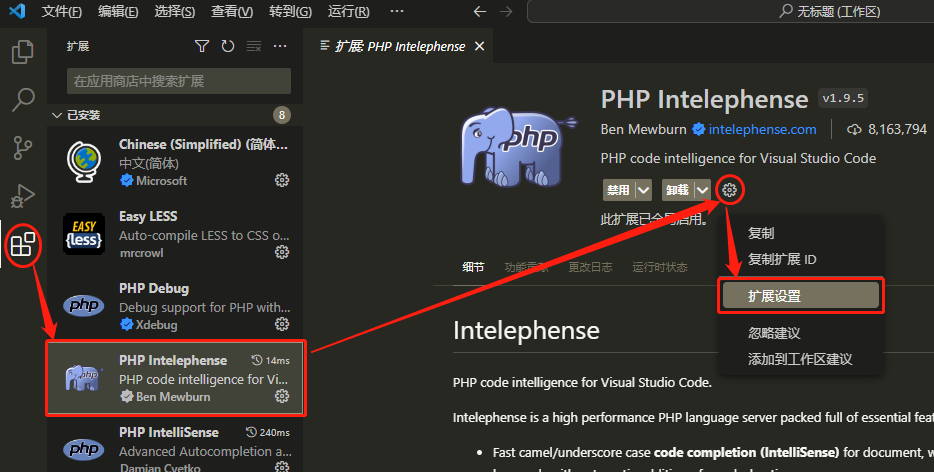Open the Extensions view icon
The width and height of the screenshot is (934, 472).
(x=23, y=244)
